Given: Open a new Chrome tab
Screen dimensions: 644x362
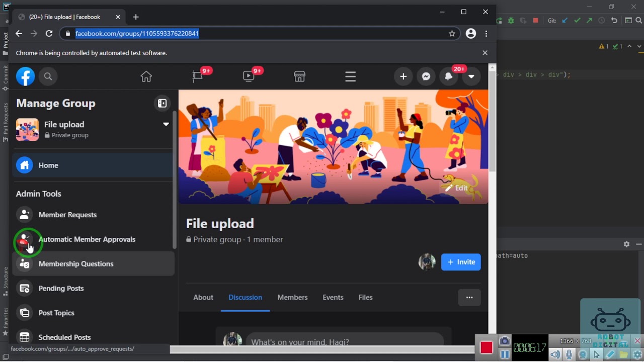Looking at the screenshot, I should pos(136,17).
